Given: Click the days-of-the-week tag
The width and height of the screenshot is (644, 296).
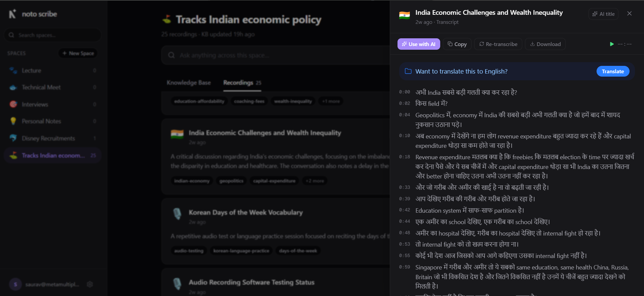Looking at the screenshot, I should pos(298,251).
